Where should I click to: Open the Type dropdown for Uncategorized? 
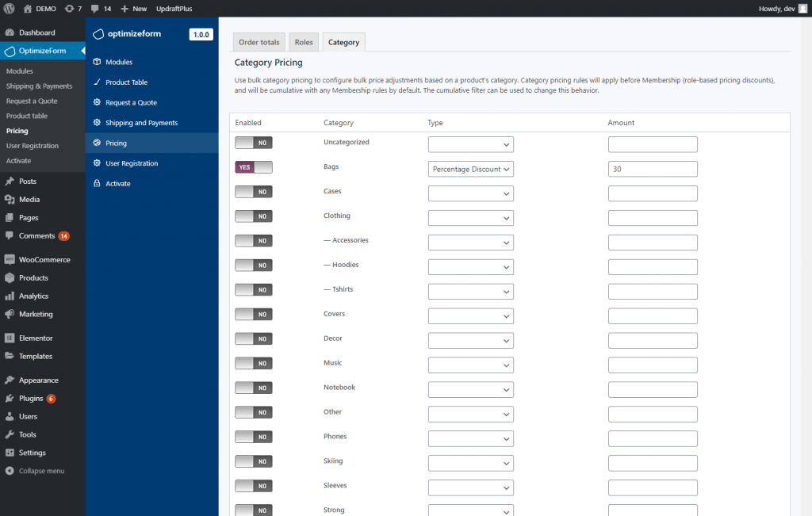click(471, 144)
